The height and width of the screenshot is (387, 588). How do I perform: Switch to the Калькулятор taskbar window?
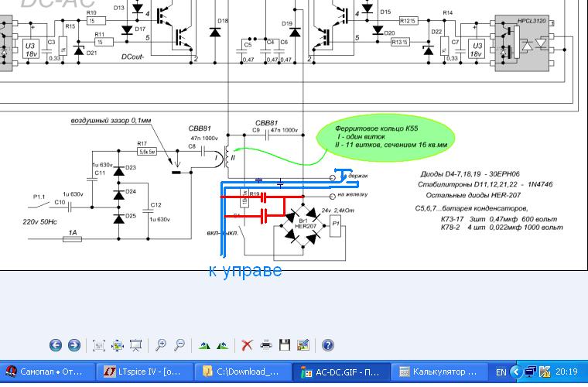pos(439,372)
